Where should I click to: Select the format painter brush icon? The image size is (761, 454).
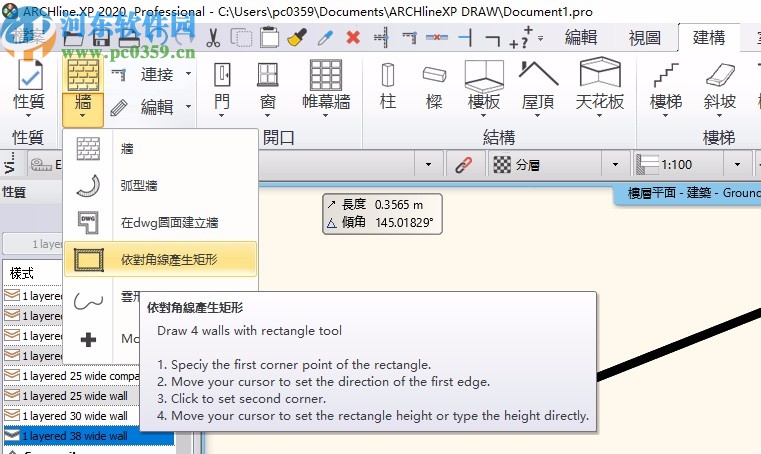[x=297, y=37]
